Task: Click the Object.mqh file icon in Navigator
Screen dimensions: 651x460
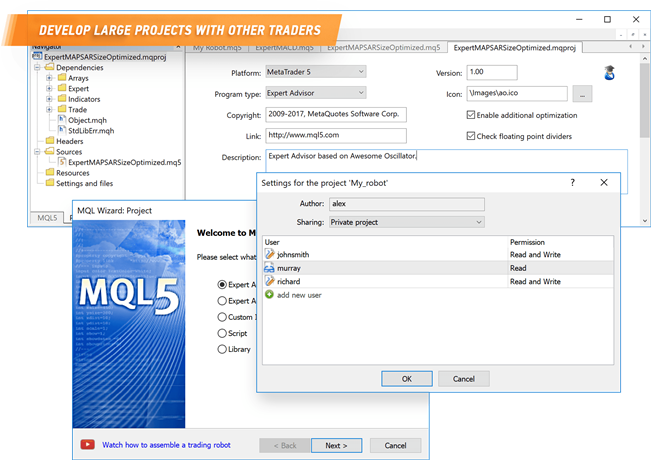Action: tap(60, 119)
